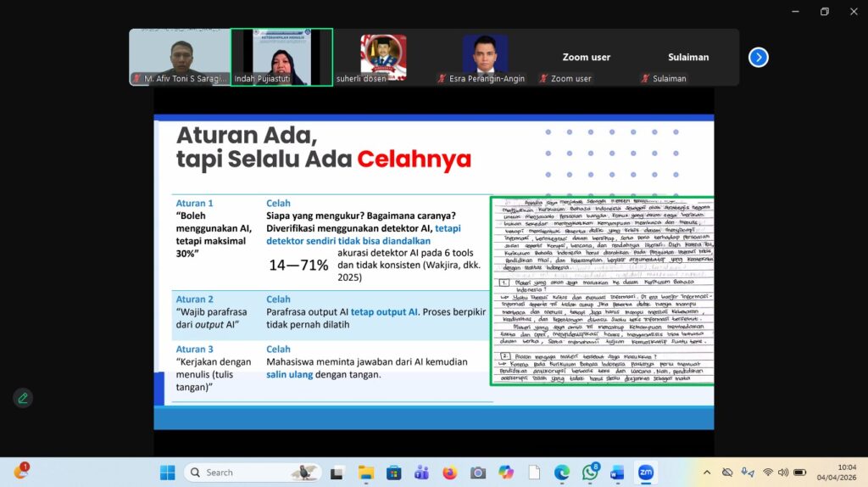Open File Explorer from the taskbar

point(366,473)
